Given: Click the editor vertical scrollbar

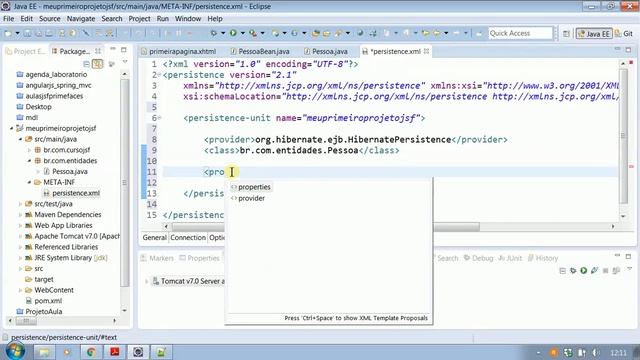Looking at the screenshot, I should click(623, 136).
